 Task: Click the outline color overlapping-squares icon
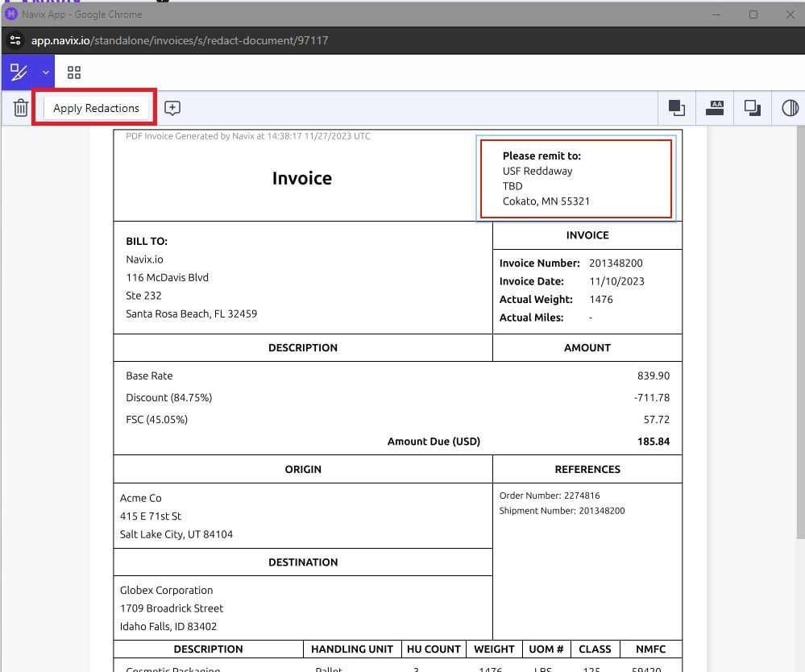pyautogui.click(x=753, y=108)
